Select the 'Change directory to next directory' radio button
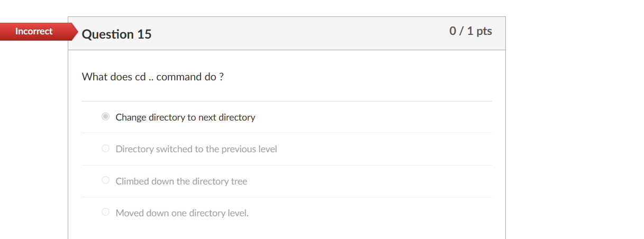Viewport: 644px width, 239px height. [x=105, y=117]
